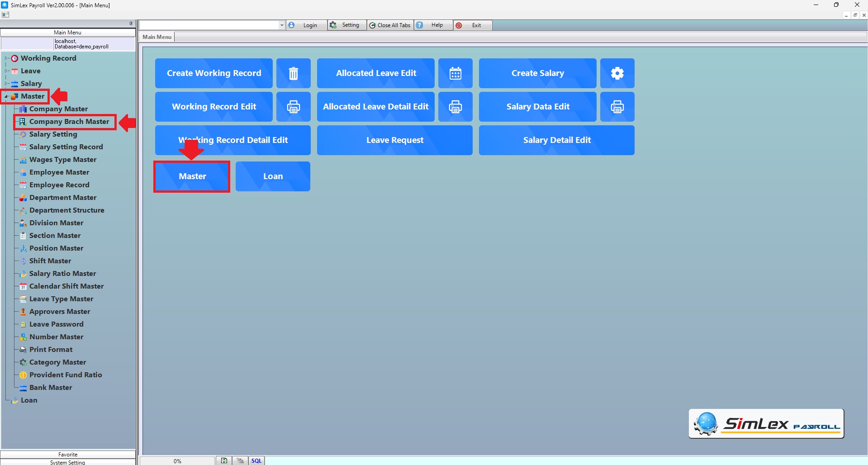The image size is (868, 465).
Task: Expand the Working Record tree node
Action: tap(6, 58)
